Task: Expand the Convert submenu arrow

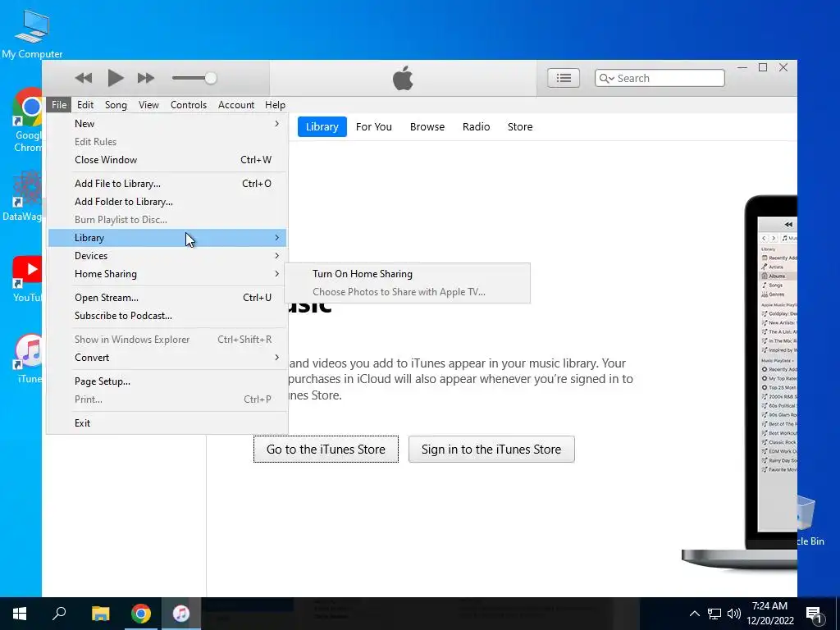Action: tap(277, 358)
